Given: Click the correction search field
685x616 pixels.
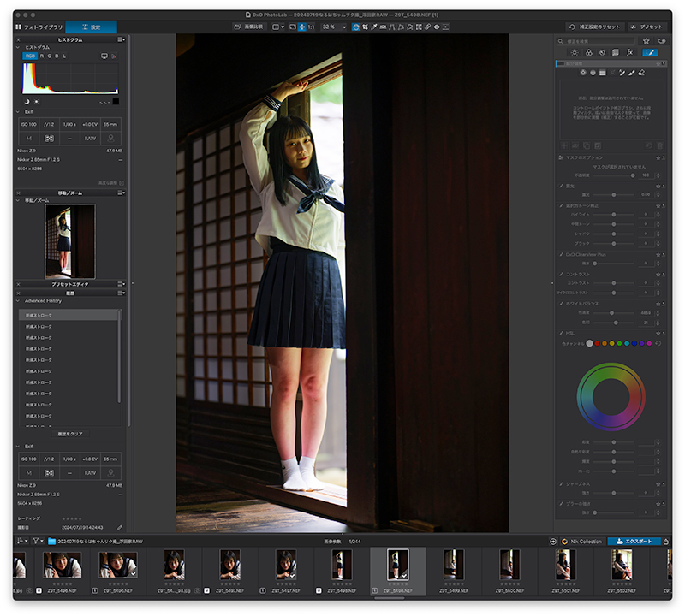Looking at the screenshot, I should point(596,41).
